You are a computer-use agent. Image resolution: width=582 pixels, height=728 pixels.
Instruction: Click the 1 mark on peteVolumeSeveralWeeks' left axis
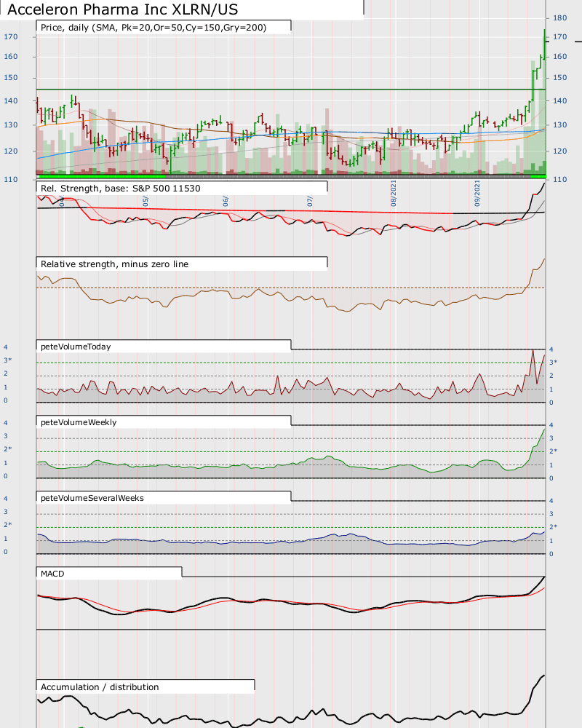[6, 539]
